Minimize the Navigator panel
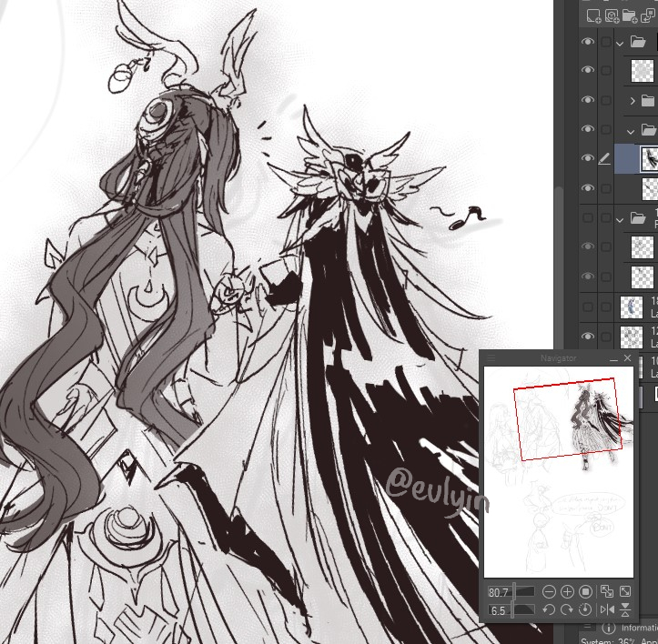The width and height of the screenshot is (658, 644). pos(612,358)
